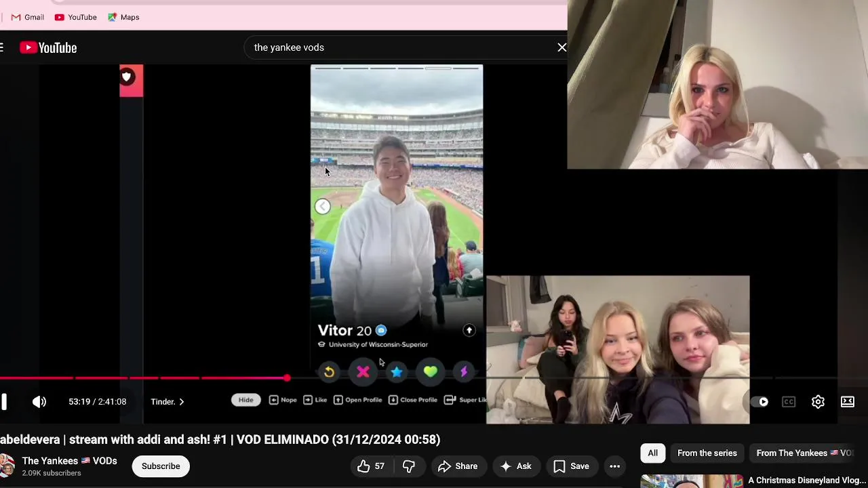This screenshot has width=868, height=488.
Task: Pause the video playback
Action: pyautogui.click(x=3, y=402)
